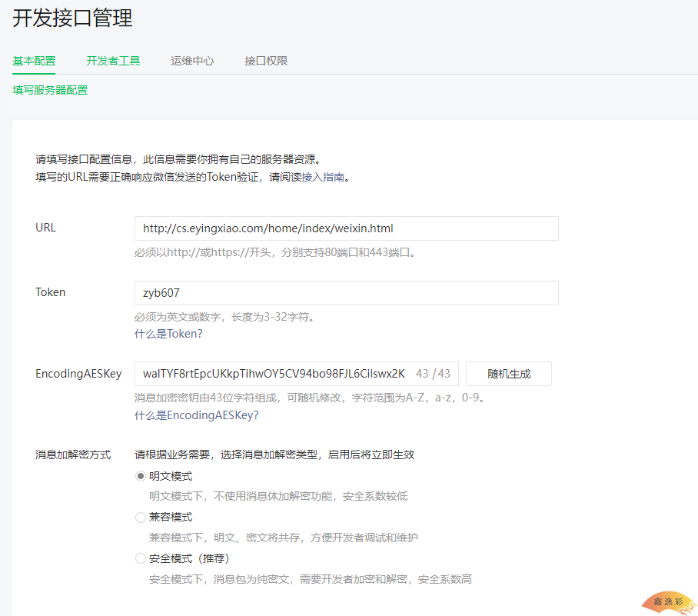Open the 开发者工具 tab
Viewport: 698px width, 616px height.
click(x=113, y=61)
